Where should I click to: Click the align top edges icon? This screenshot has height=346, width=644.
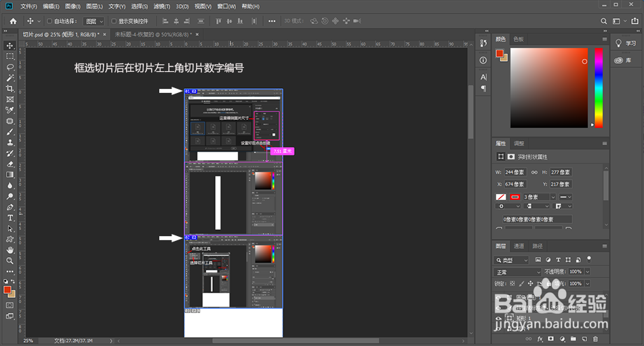[x=218, y=21]
